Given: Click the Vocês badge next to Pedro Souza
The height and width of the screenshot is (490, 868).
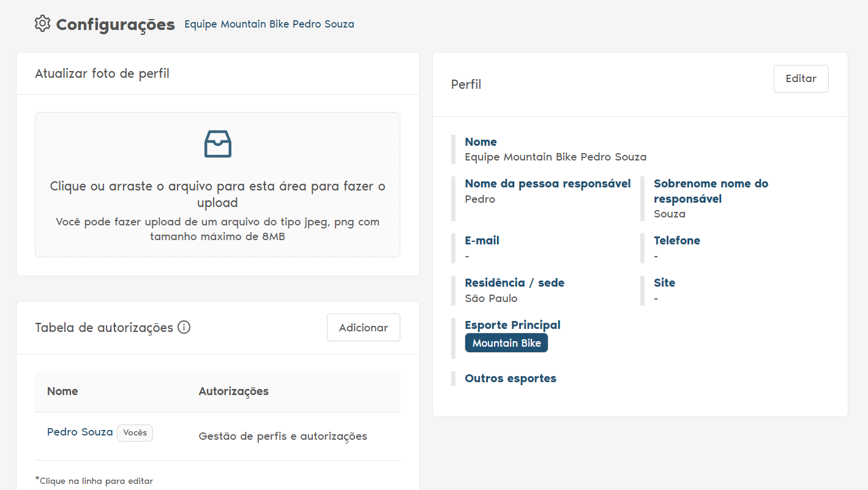Looking at the screenshot, I should (x=135, y=433).
